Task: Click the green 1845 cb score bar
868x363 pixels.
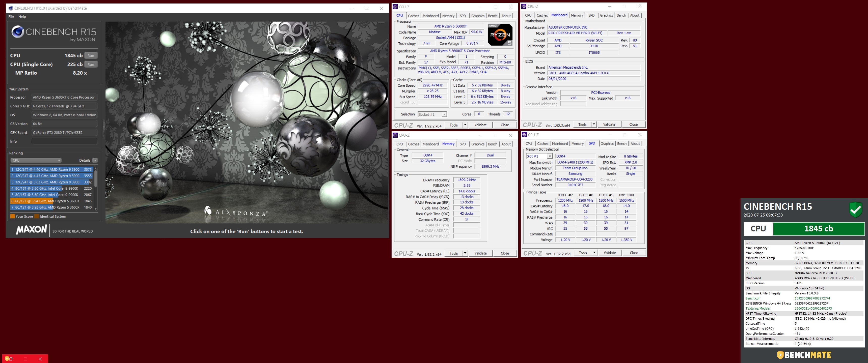Action: point(819,229)
